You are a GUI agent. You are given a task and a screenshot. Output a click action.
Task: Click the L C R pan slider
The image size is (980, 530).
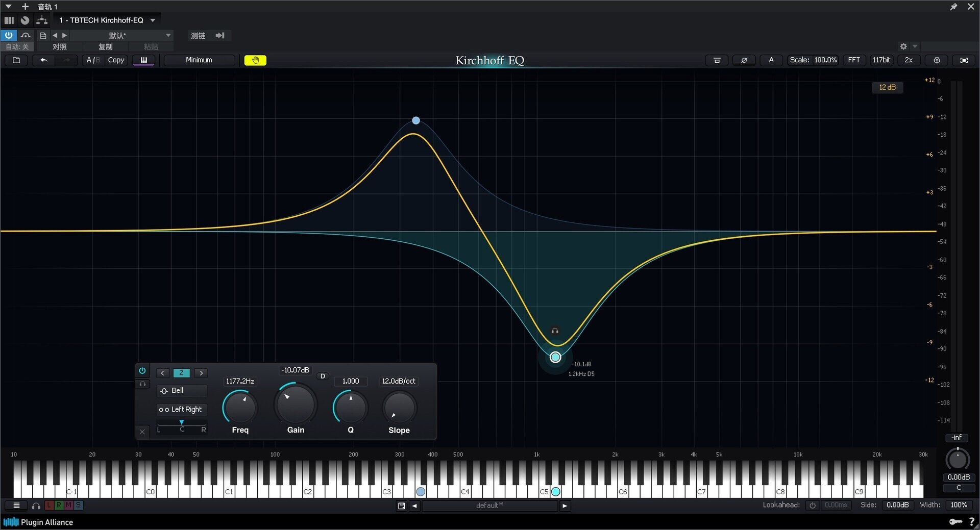pos(182,426)
